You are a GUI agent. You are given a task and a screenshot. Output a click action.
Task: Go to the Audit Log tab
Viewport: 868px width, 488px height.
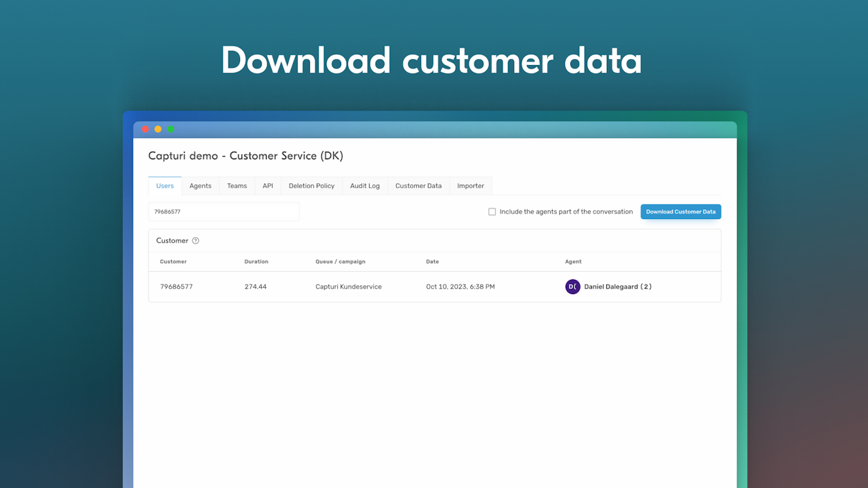point(365,186)
